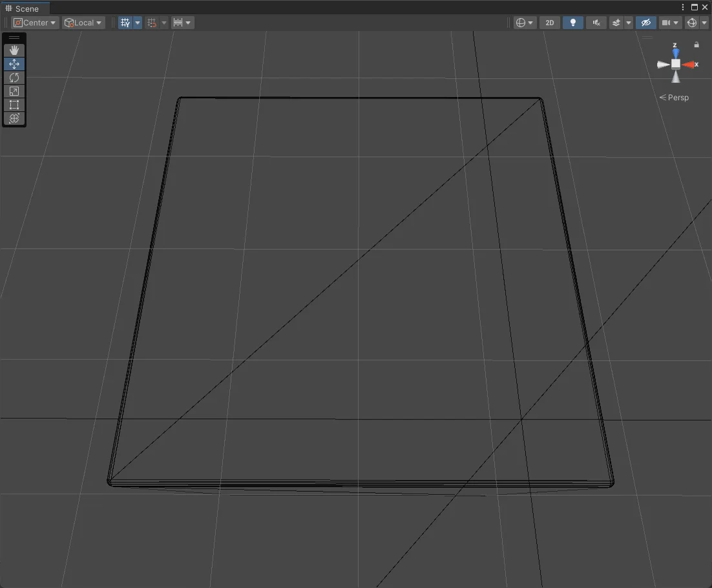Click the left grey axis cone
The image size is (712, 588).
pyautogui.click(x=663, y=65)
